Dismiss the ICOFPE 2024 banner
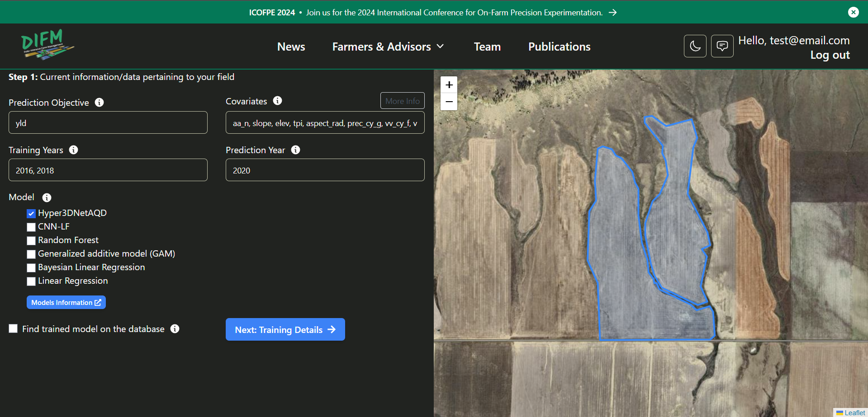The height and width of the screenshot is (417, 868). (853, 12)
